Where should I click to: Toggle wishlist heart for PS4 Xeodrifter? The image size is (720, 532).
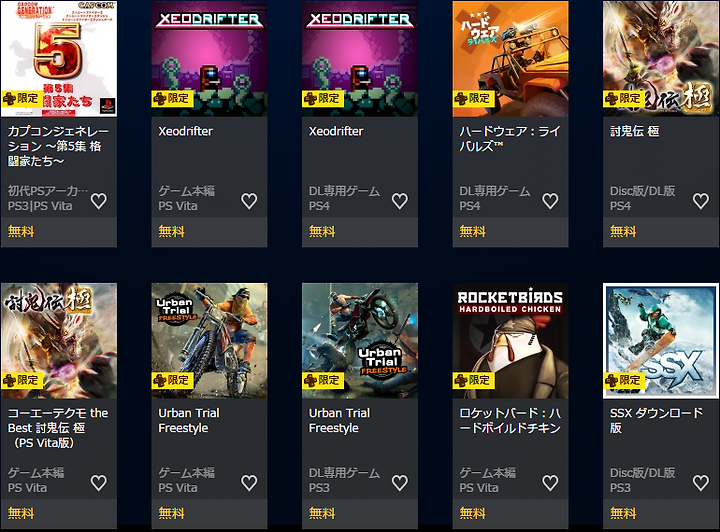coord(400,201)
